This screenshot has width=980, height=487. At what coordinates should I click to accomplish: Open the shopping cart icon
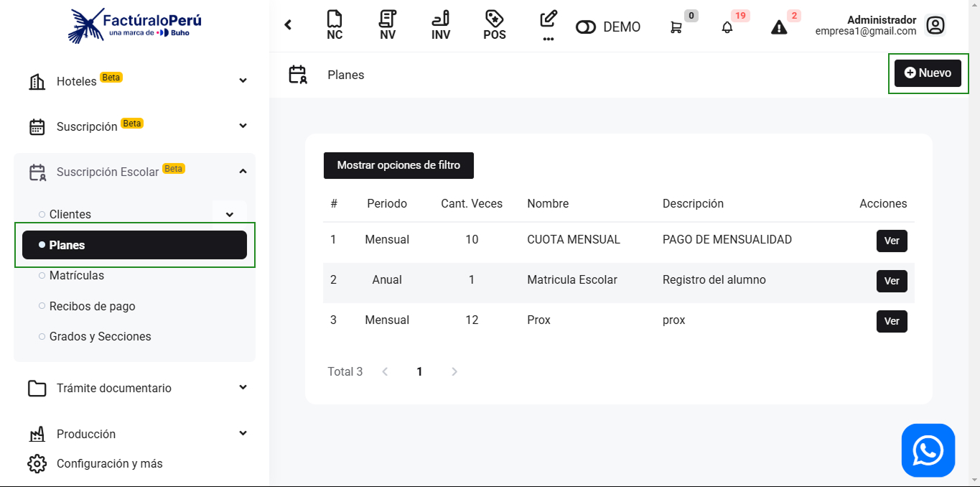(x=676, y=27)
